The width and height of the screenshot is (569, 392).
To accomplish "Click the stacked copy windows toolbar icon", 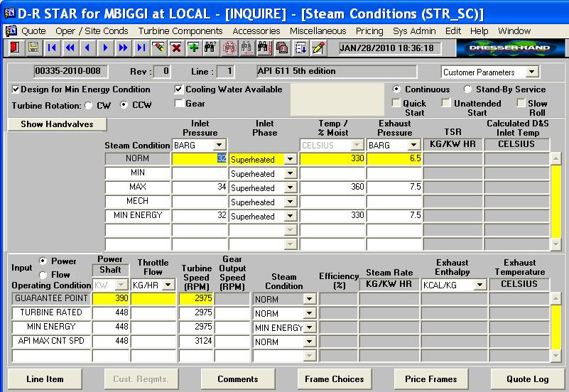I will [282, 48].
